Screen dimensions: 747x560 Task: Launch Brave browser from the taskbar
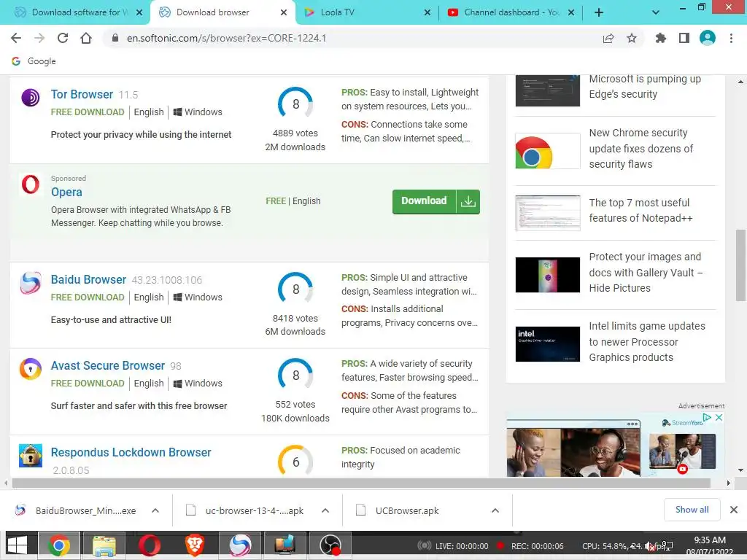click(x=194, y=545)
